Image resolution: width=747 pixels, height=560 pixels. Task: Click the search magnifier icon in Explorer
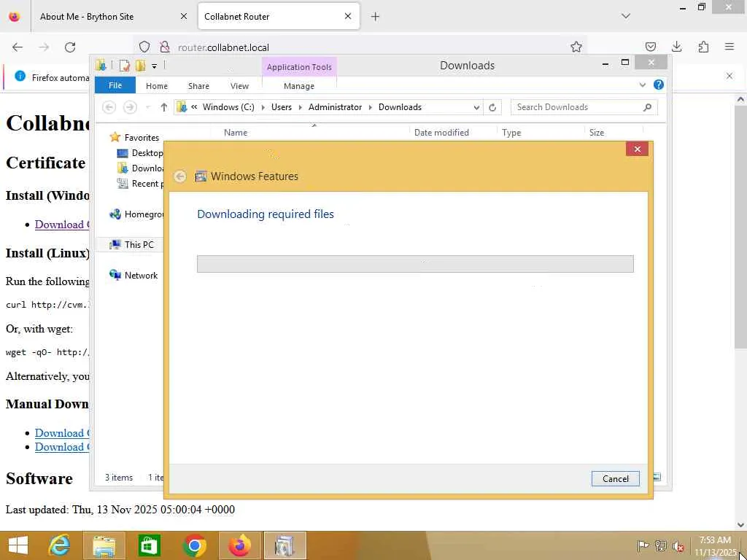647,107
